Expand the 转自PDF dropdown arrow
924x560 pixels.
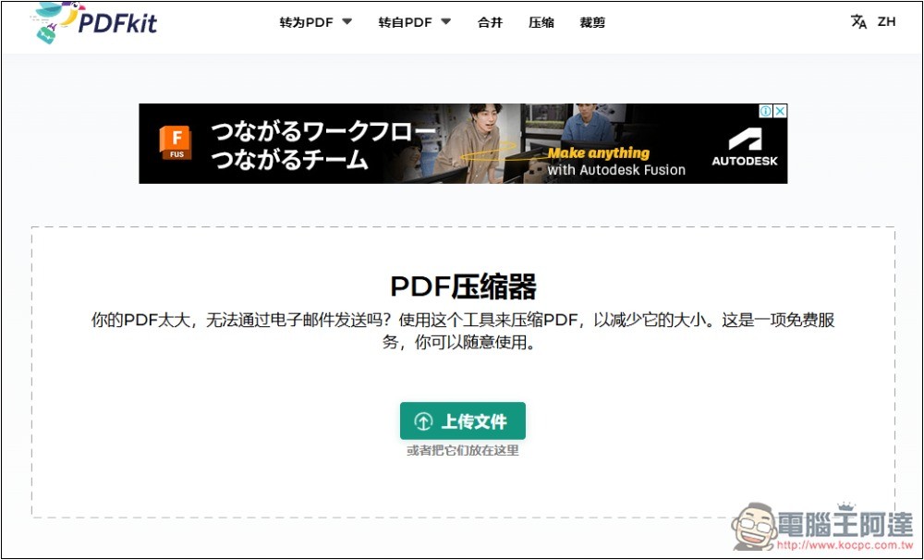click(x=446, y=22)
